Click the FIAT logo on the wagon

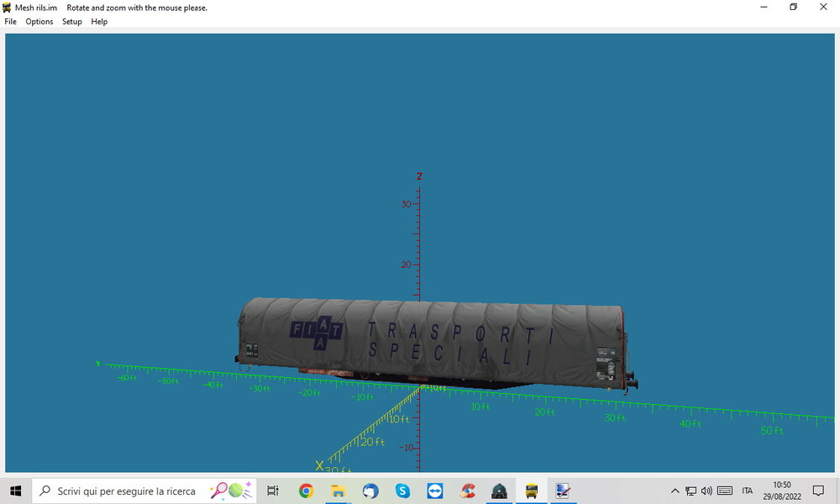click(x=318, y=332)
